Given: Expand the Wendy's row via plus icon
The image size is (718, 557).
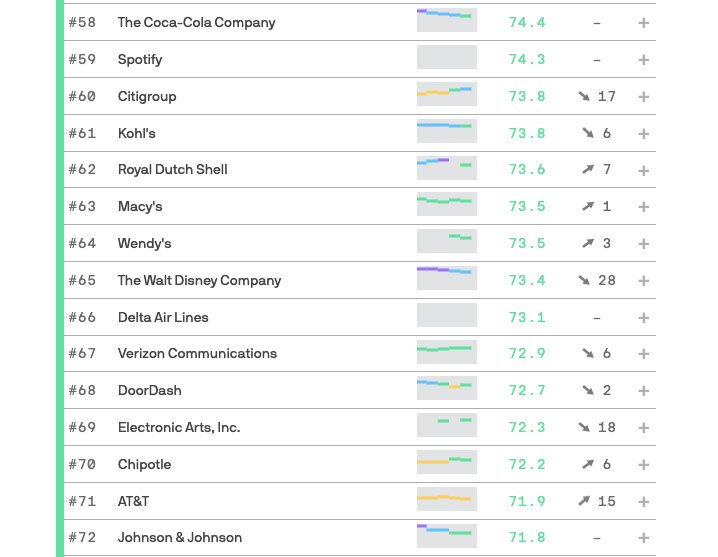Looking at the screenshot, I should click(x=643, y=244).
